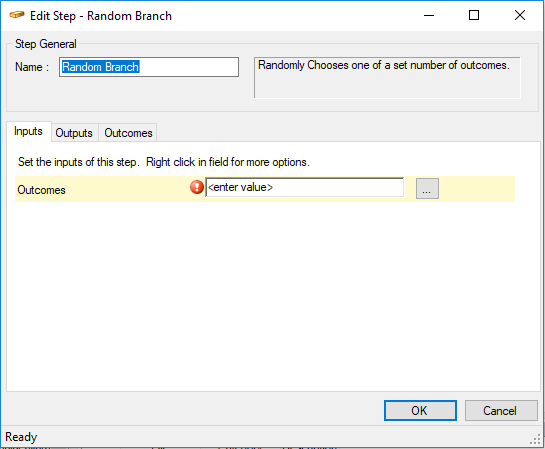This screenshot has height=449, width=545.
Task: Click into the Name text field
Action: coord(149,67)
